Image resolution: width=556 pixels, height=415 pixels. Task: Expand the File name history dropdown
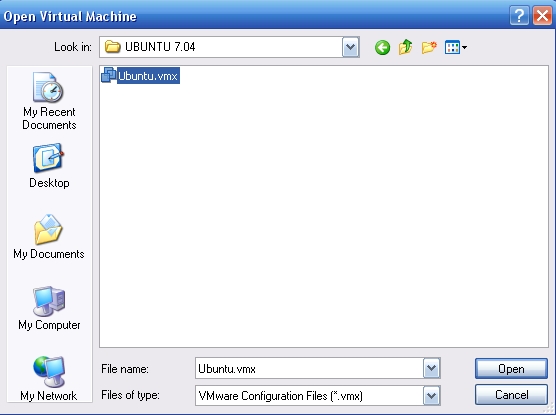point(431,369)
